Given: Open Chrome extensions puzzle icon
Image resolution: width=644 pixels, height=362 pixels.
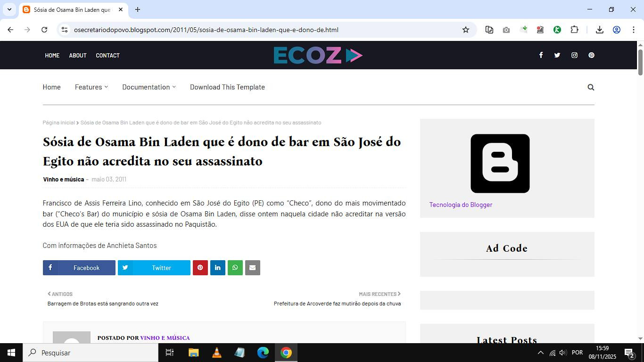Looking at the screenshot, I should [x=574, y=30].
